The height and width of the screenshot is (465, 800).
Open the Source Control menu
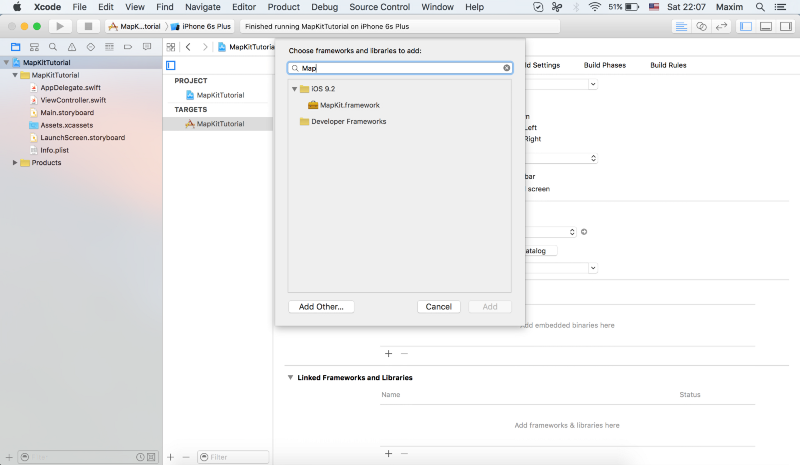coord(380,7)
